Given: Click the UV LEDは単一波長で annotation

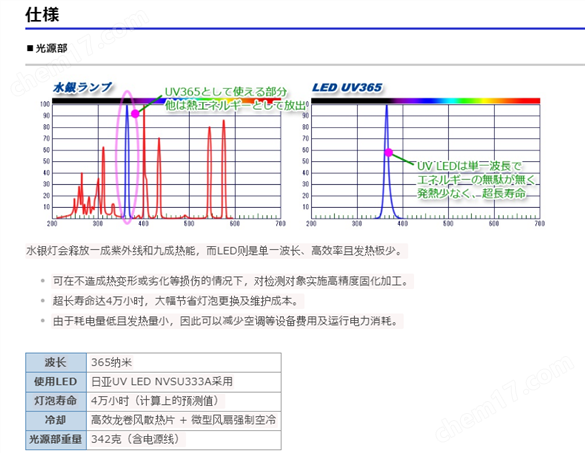Looking at the screenshot, I should click(469, 166).
